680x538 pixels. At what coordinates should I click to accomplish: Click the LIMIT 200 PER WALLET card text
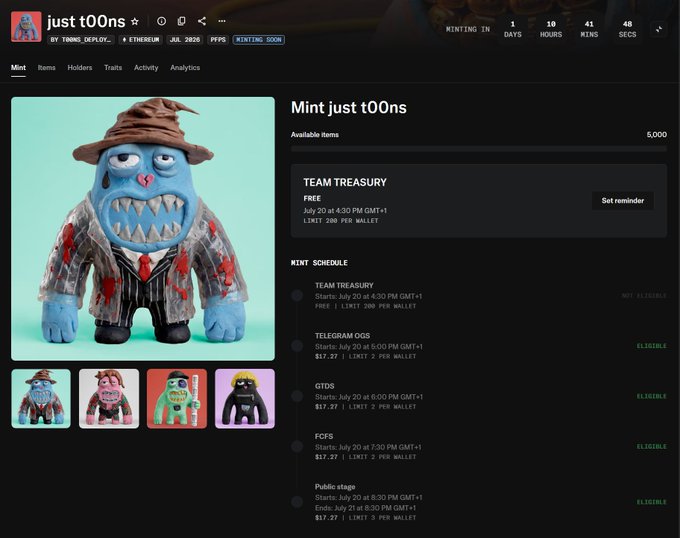341,221
